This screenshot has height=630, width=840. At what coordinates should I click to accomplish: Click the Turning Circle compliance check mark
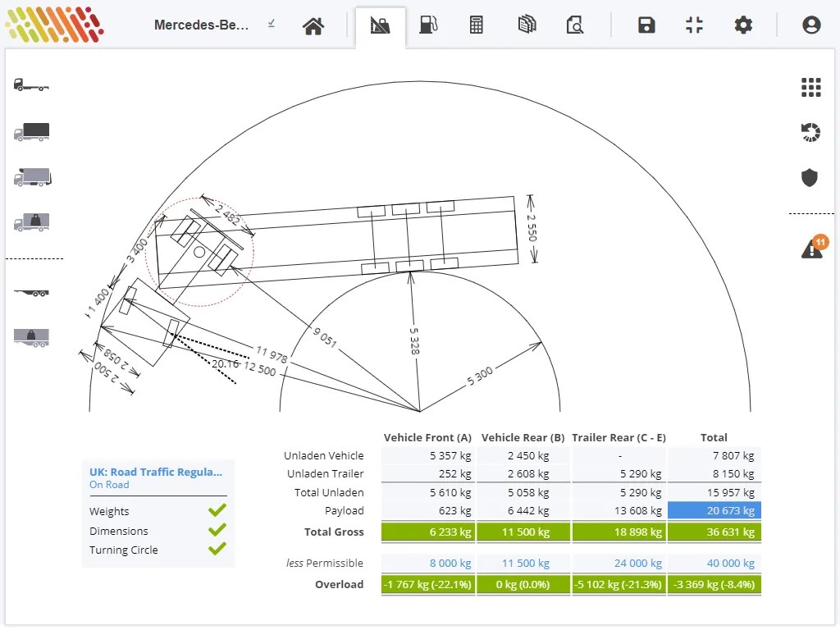[217, 549]
